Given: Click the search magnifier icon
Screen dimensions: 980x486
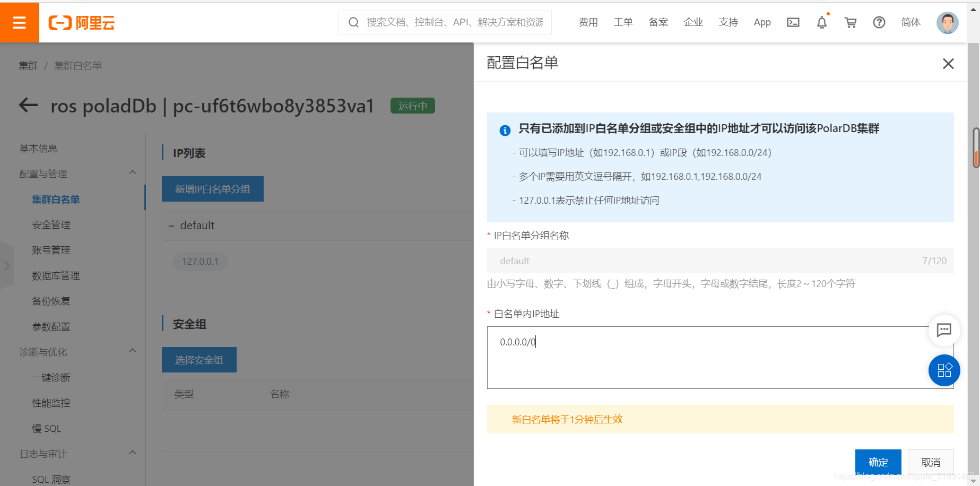Looking at the screenshot, I should click(353, 22).
